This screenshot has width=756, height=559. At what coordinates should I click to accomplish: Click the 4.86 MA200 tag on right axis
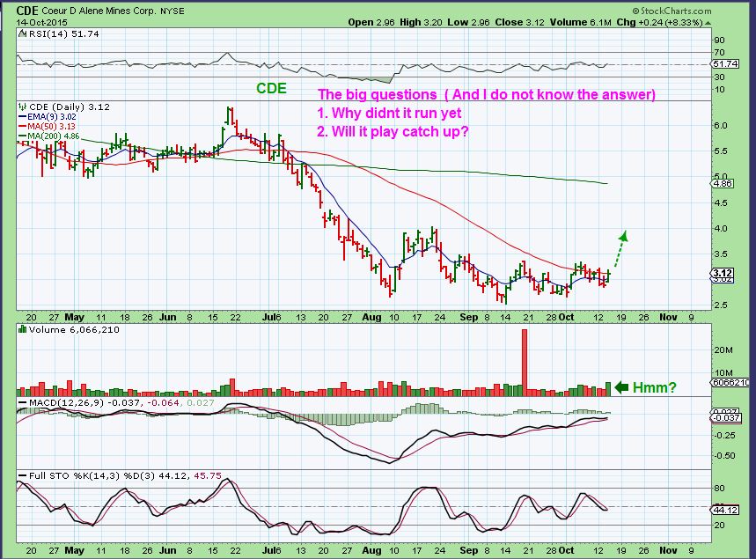point(723,184)
